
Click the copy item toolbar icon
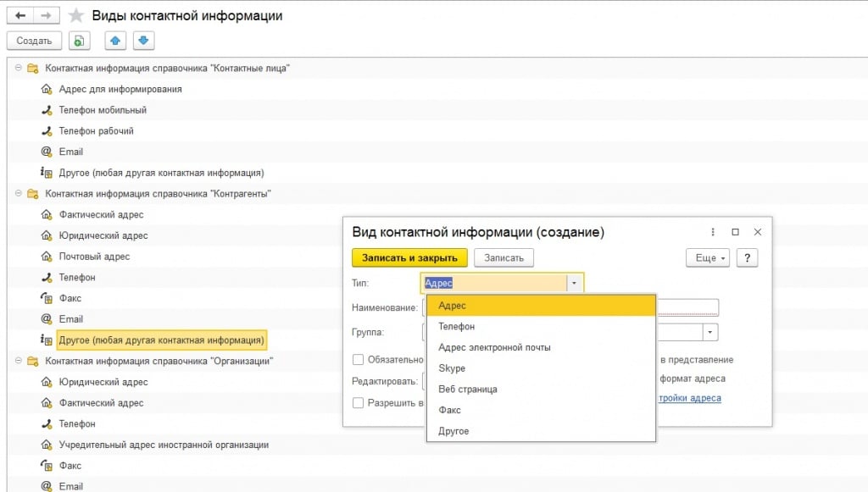(79, 41)
